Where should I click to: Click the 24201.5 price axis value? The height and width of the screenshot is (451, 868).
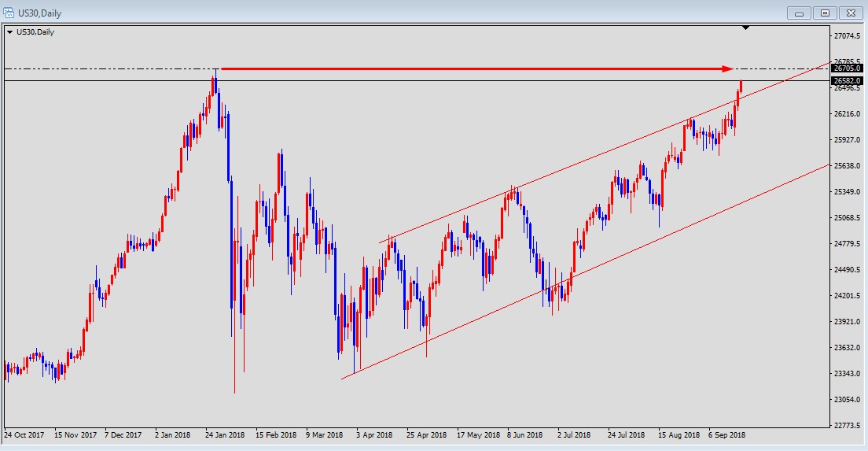(847, 296)
